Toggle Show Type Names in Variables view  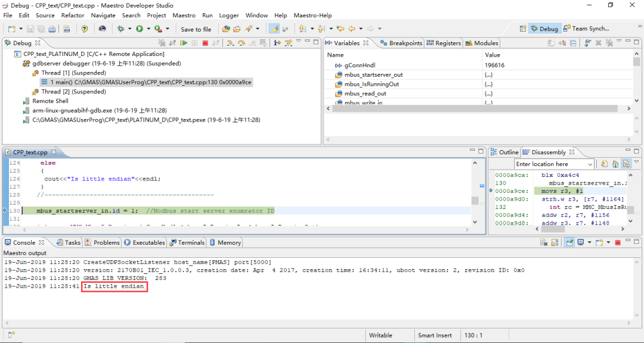[x=551, y=43]
